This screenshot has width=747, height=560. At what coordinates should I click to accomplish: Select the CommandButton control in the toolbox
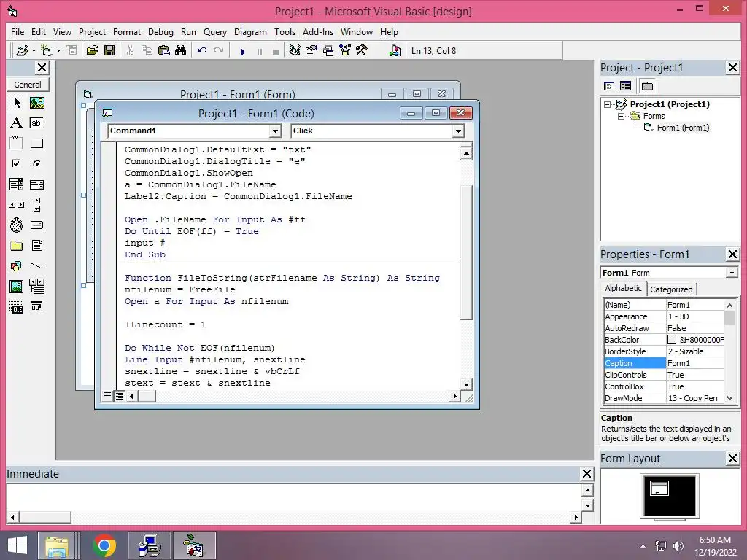(x=36, y=144)
